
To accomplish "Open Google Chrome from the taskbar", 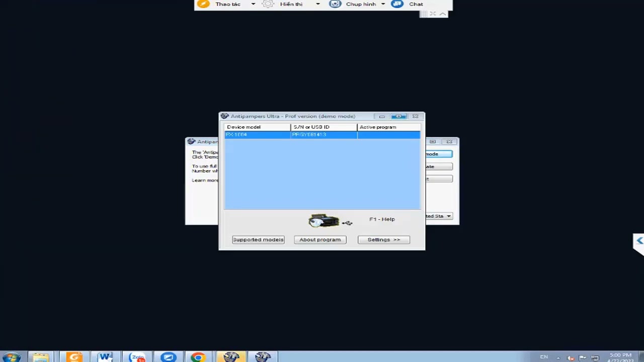I will [x=198, y=357].
